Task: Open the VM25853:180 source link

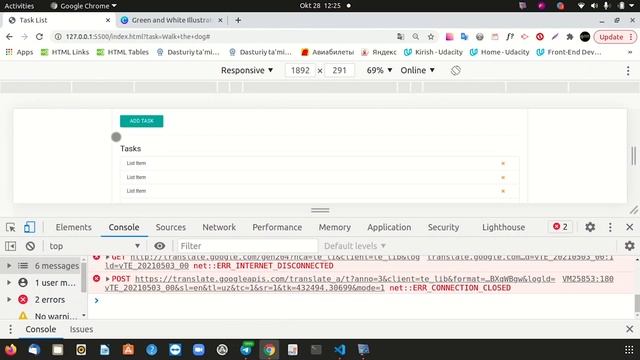Action: 588,279
